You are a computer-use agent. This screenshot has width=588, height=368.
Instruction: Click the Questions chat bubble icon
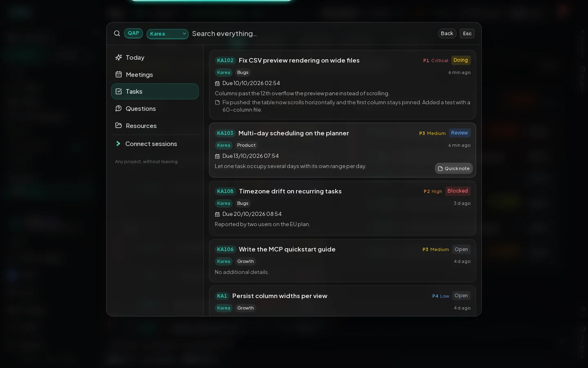pos(118,108)
